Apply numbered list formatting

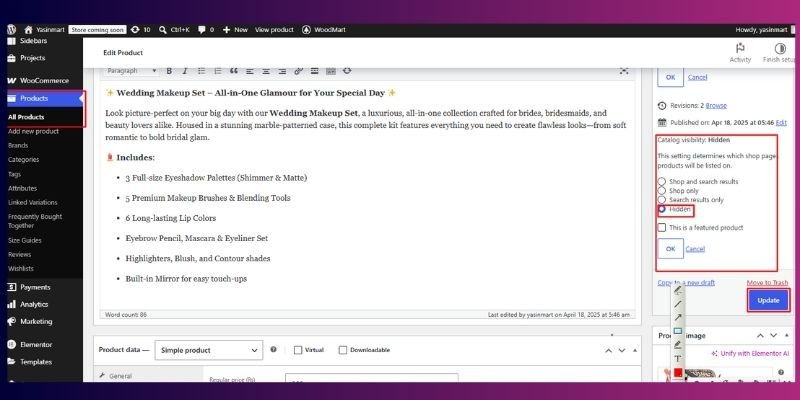click(217, 71)
